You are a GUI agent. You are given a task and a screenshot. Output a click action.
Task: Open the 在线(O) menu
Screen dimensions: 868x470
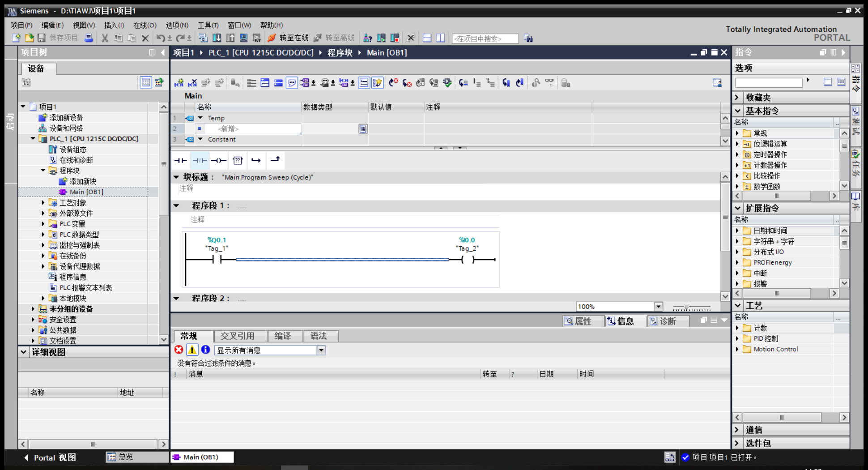(x=145, y=25)
